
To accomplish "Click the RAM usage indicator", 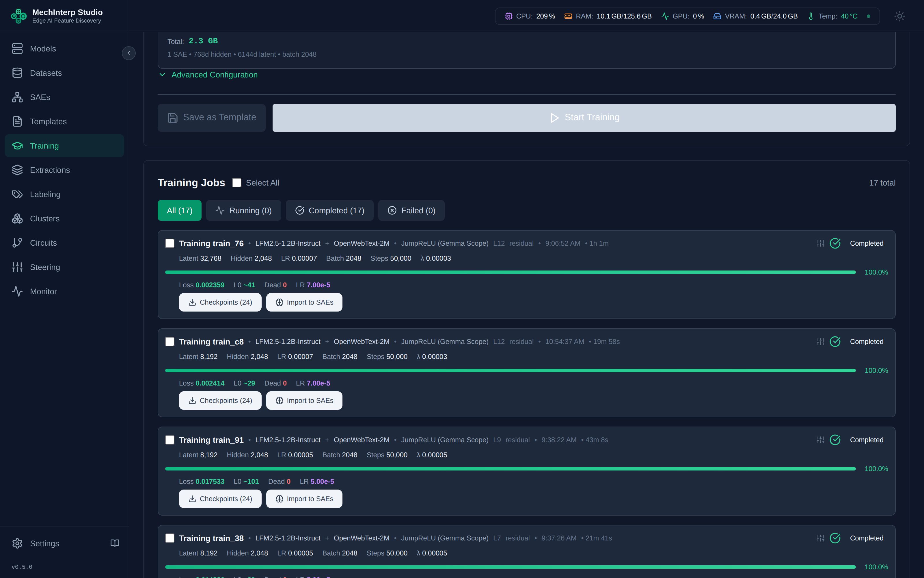I will click(608, 16).
